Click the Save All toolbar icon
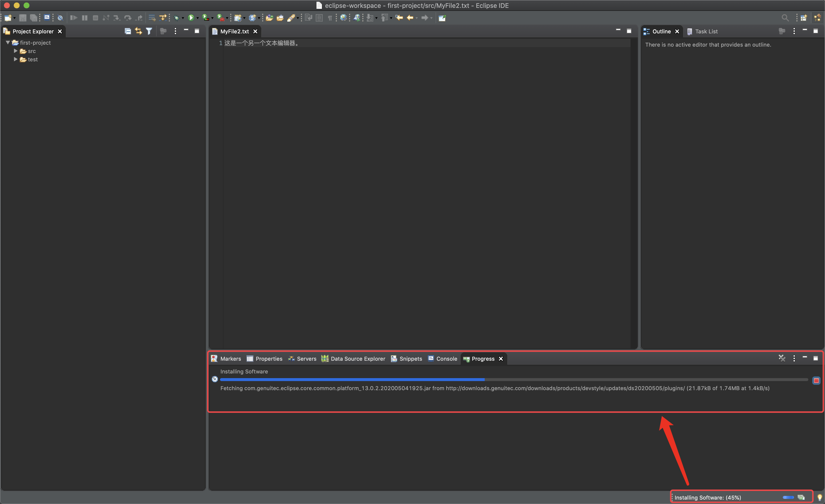Image resolution: width=825 pixels, height=504 pixels. pyautogui.click(x=33, y=18)
